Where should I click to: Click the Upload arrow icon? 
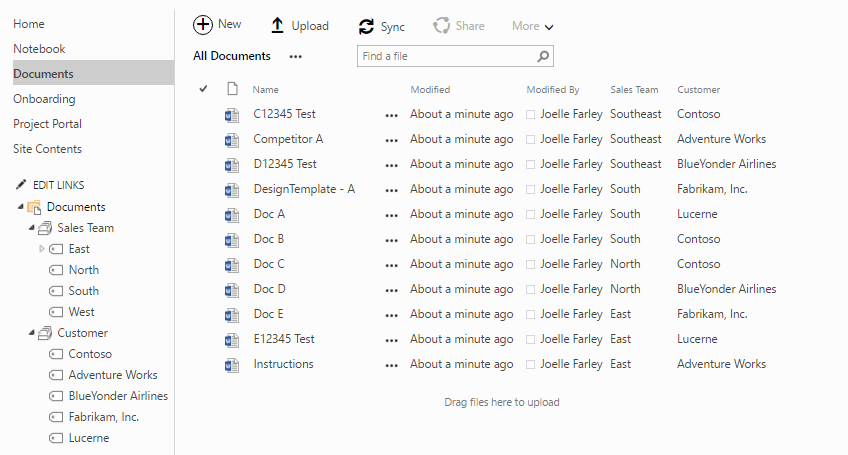coord(278,26)
